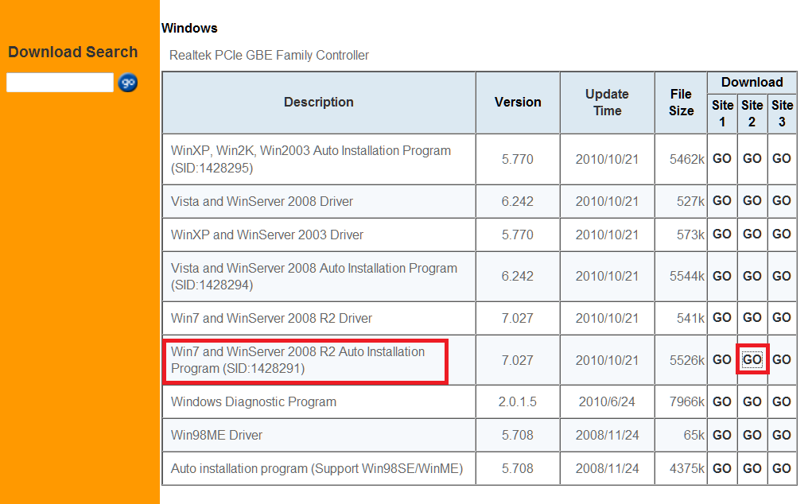Click Site 3 GO for Win98ME Driver
The width and height of the screenshot is (812, 504).
[x=782, y=435]
